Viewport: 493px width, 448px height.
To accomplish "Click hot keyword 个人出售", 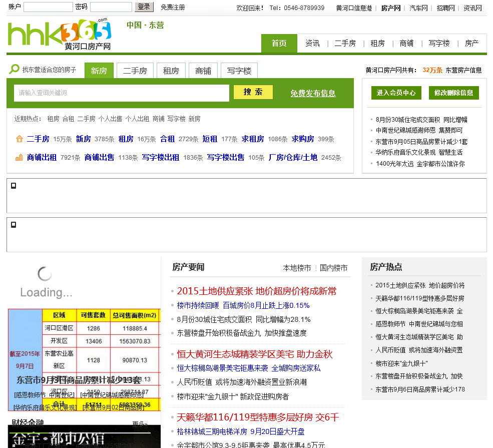I will tap(110, 119).
